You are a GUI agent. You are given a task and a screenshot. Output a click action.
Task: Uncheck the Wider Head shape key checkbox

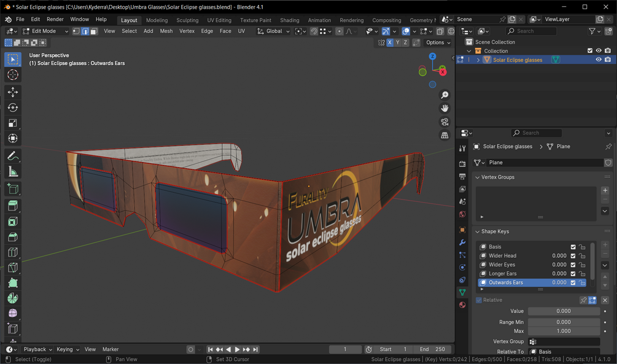click(x=573, y=256)
